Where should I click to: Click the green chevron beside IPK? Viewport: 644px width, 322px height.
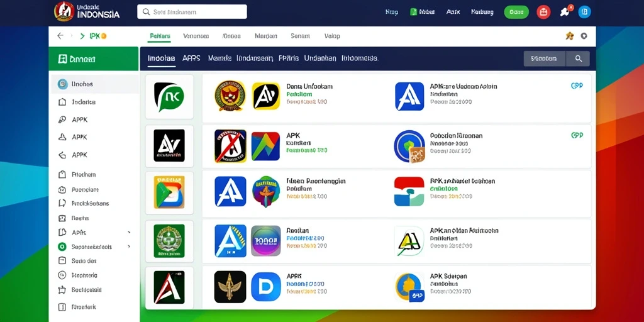(82, 36)
